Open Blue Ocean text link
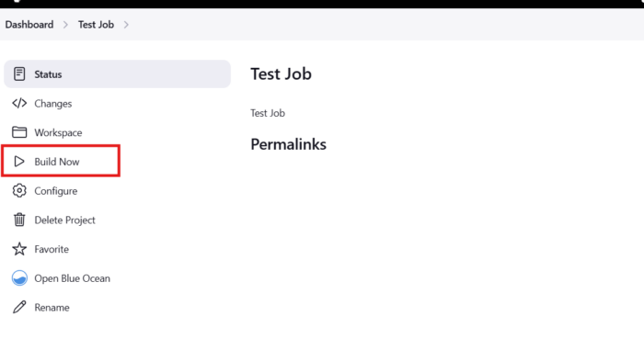The image size is (644, 339). point(73,278)
